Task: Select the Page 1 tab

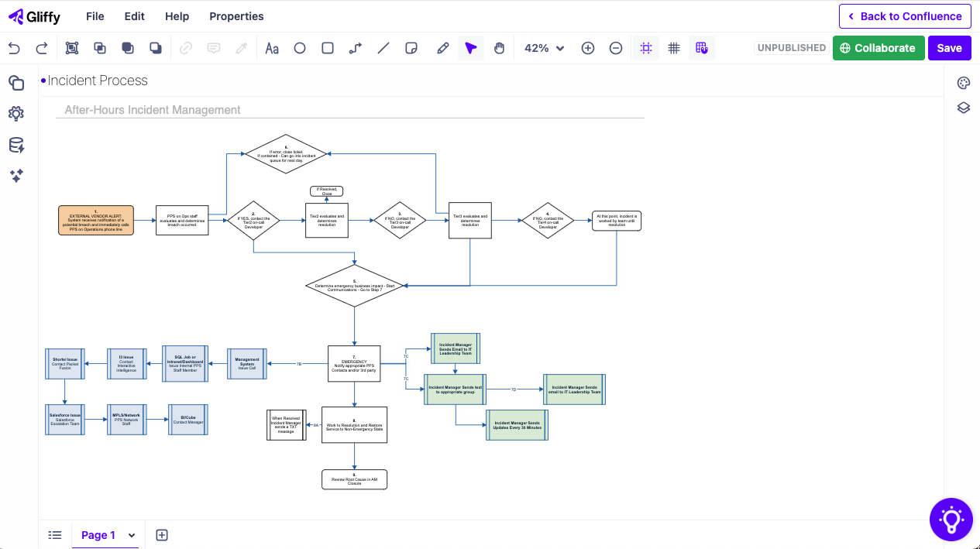Action: [98, 535]
